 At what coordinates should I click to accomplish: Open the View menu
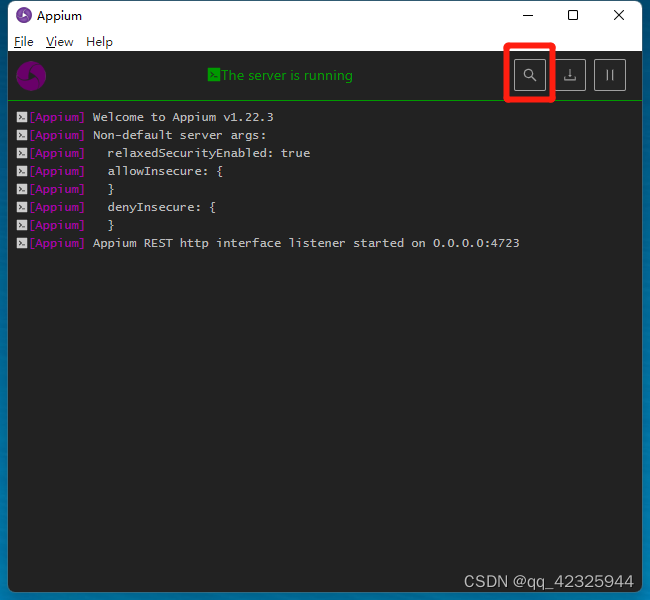pos(59,42)
